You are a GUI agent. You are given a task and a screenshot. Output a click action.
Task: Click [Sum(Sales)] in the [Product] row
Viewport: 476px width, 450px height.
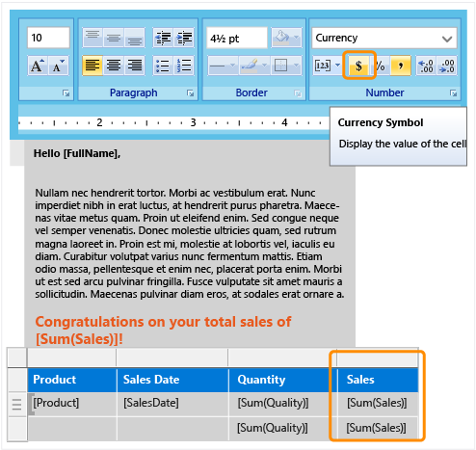378,404
